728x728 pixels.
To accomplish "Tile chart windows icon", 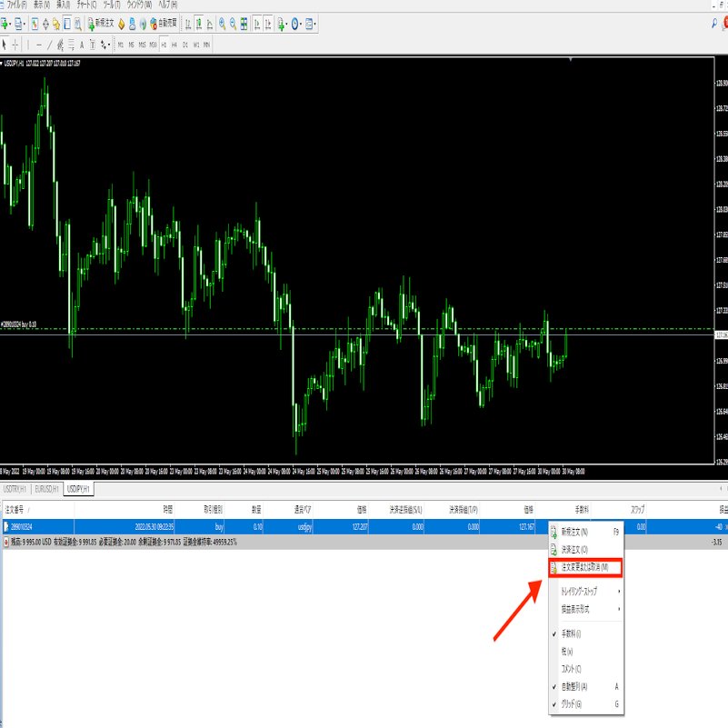I will [x=244, y=24].
